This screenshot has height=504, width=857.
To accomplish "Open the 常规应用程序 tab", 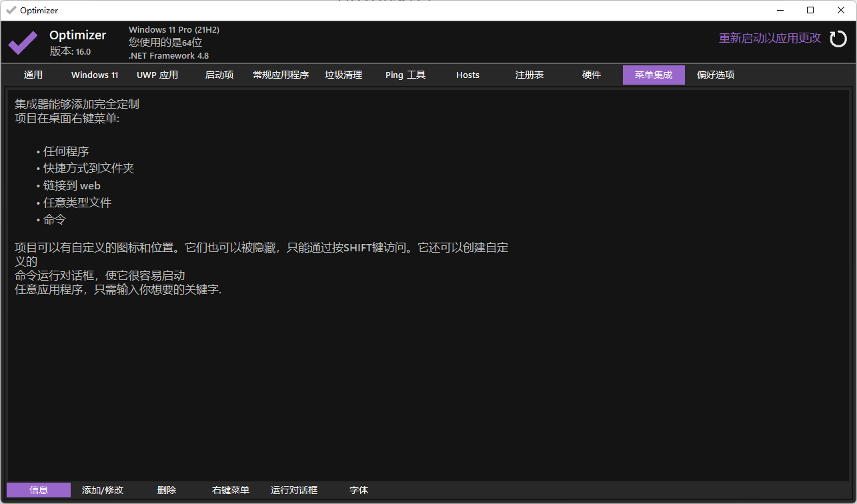I will pos(281,75).
